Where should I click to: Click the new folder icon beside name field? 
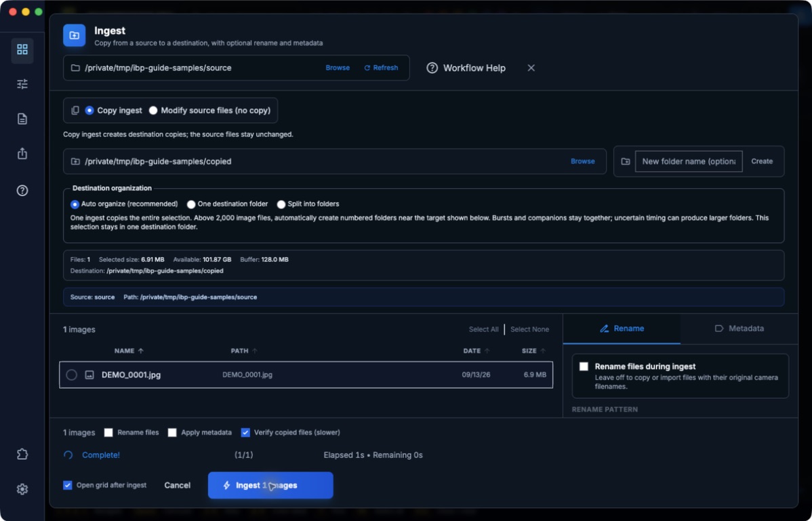(626, 161)
